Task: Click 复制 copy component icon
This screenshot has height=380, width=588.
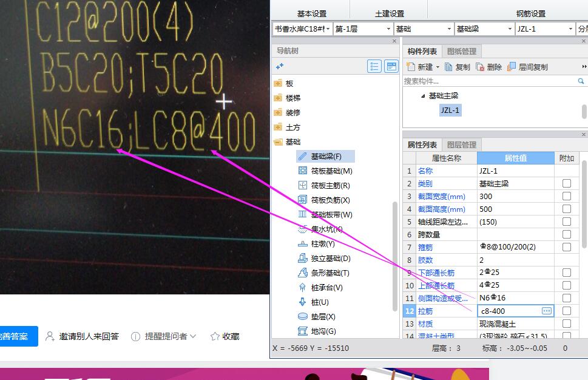Action: [x=448, y=67]
